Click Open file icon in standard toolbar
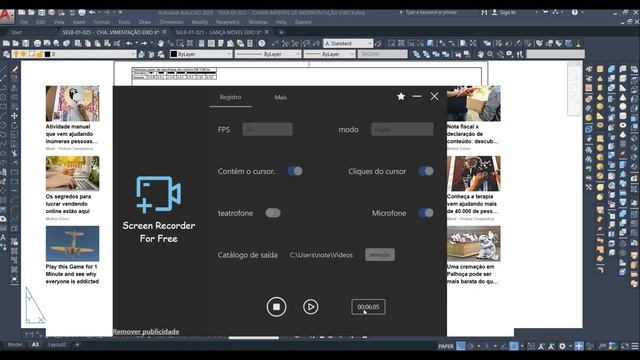640x360 pixels. (x=16, y=43)
